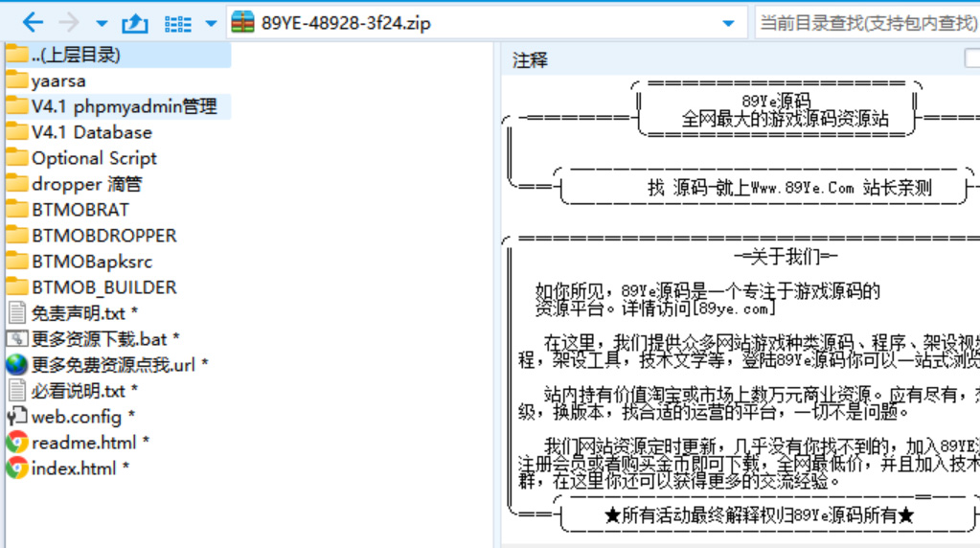Select the V4.1 phpmyadmin管理 folder
980x548 pixels.
[124, 106]
